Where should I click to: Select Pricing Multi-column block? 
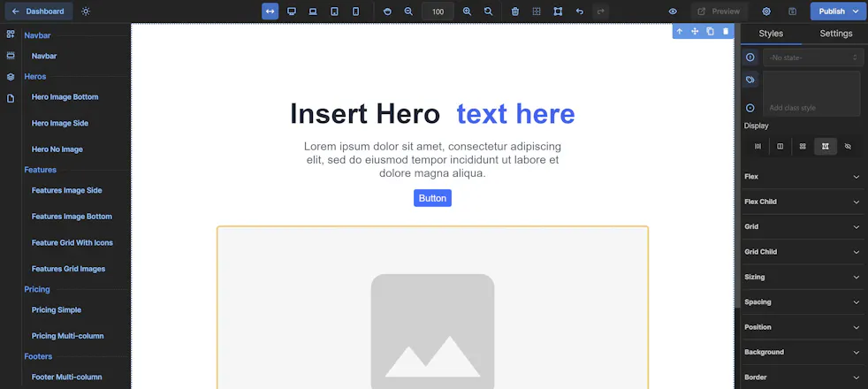67,336
